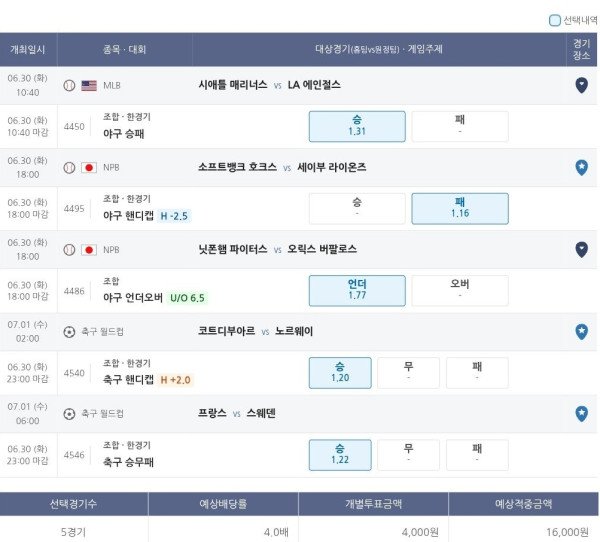The image size is (600, 542).
Task: Open starred venue pin for SoftBank Hawks game
Action: (581, 167)
